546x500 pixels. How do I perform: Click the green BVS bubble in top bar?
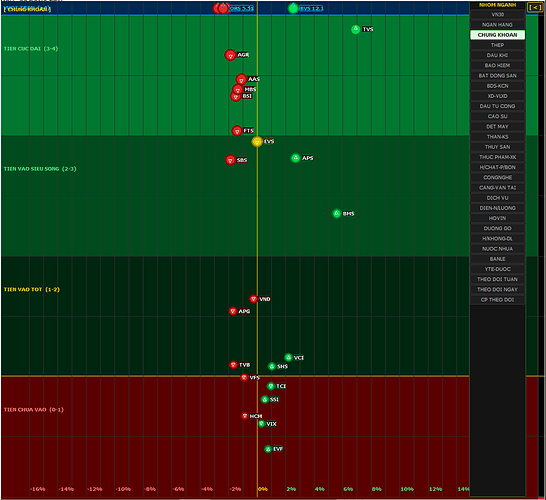pyautogui.click(x=293, y=8)
